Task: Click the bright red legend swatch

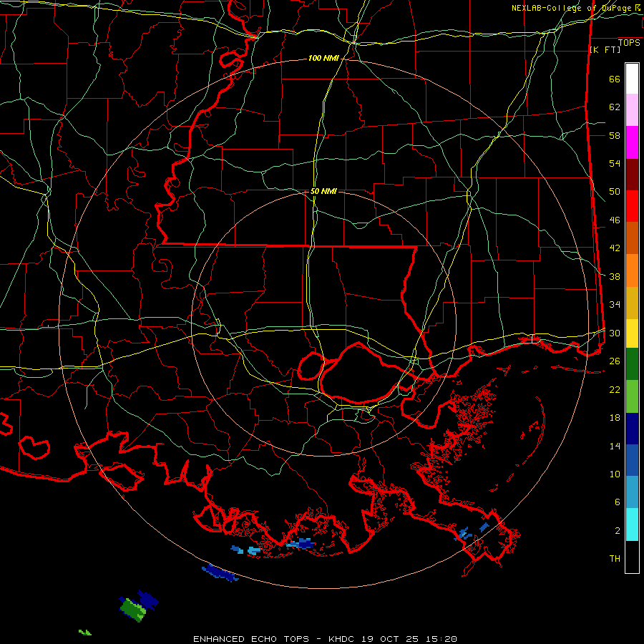Action: [x=632, y=206]
